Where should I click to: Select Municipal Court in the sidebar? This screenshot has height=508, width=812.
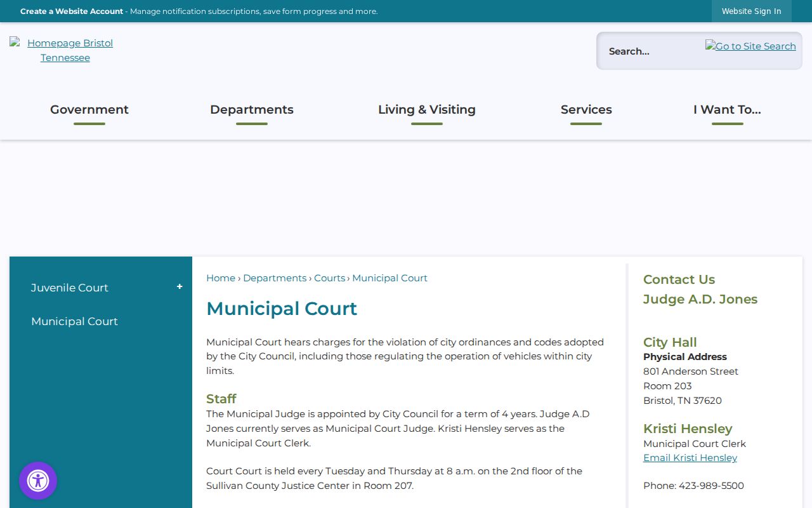[74, 321]
